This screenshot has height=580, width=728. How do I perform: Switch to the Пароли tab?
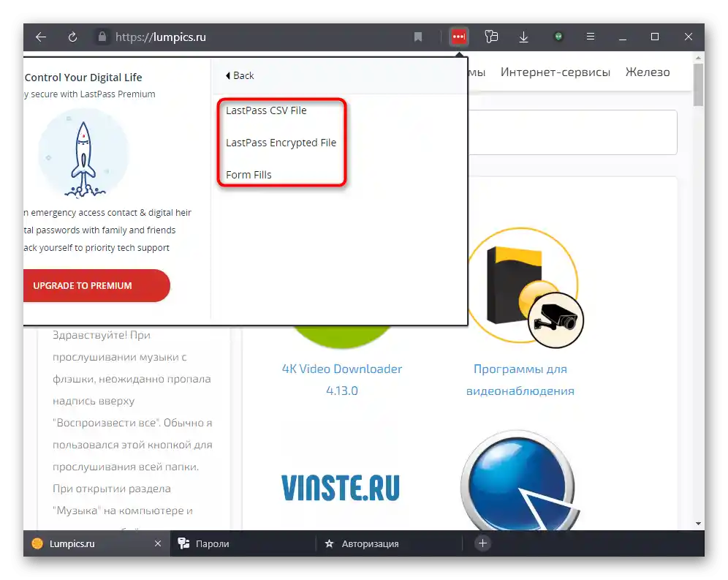click(243, 543)
